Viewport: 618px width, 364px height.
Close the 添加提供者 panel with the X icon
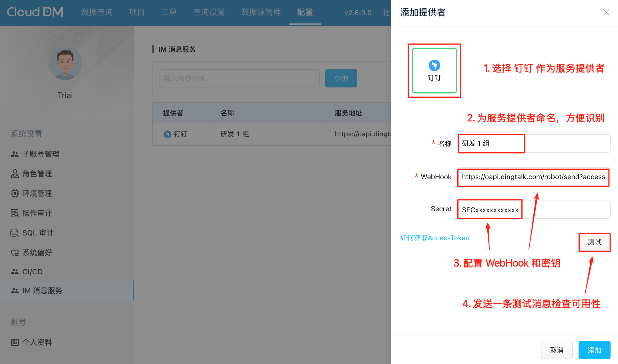click(x=606, y=12)
